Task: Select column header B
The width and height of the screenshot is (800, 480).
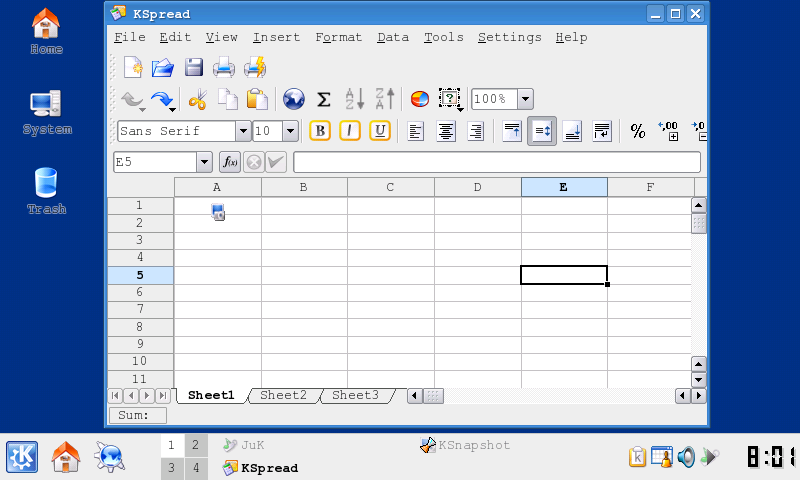Action: point(304,187)
